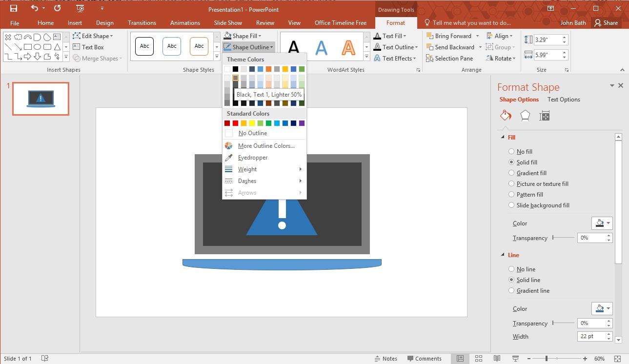Open the Fill & Line pane icon
This screenshot has height=364, width=629.
coord(505,115)
